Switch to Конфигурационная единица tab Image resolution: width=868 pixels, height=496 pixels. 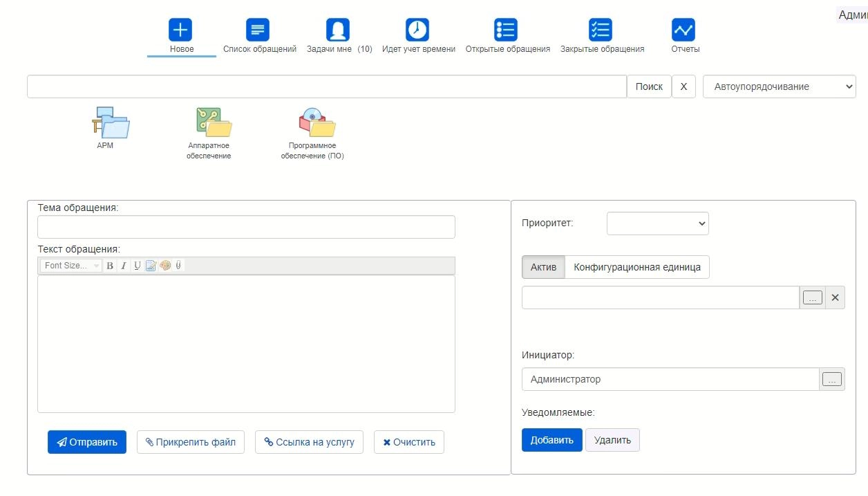pyautogui.click(x=637, y=267)
